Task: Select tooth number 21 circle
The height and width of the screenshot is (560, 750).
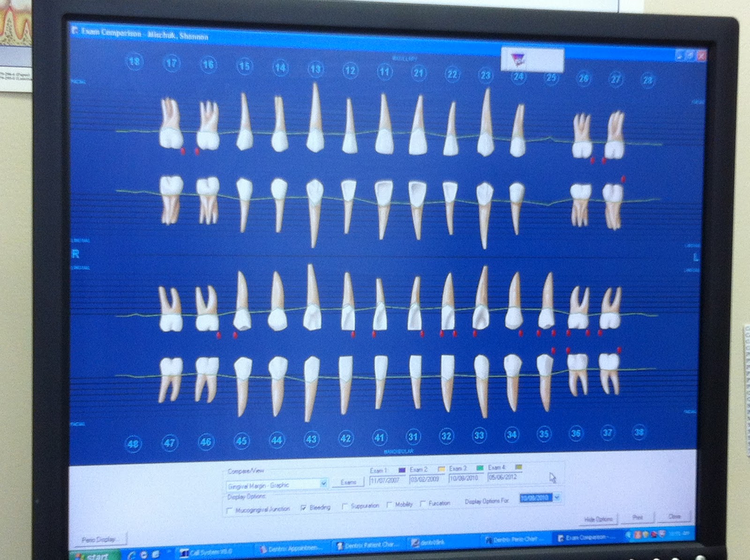Action: [419, 73]
